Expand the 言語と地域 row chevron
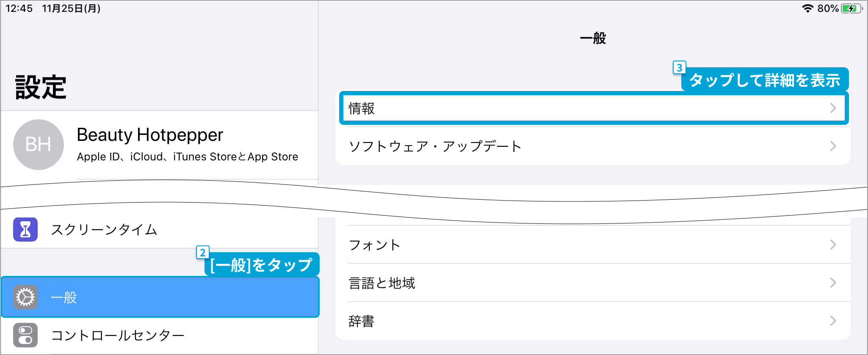The width and height of the screenshot is (868, 355). (833, 283)
